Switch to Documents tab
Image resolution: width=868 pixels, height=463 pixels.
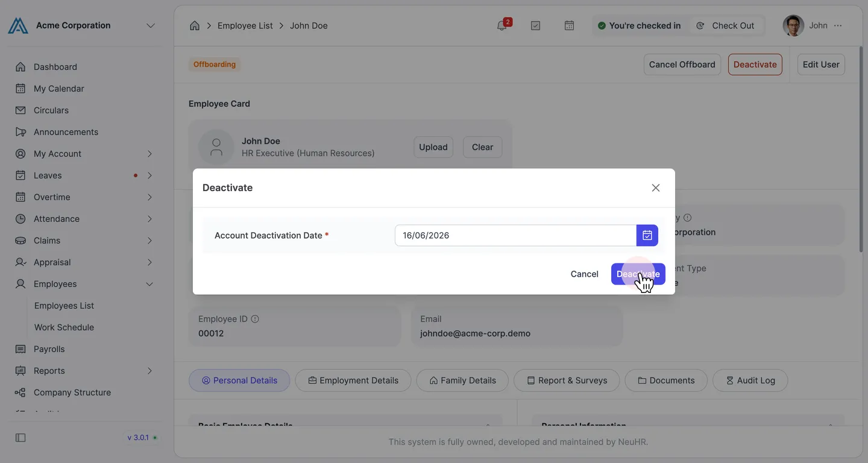click(x=666, y=380)
